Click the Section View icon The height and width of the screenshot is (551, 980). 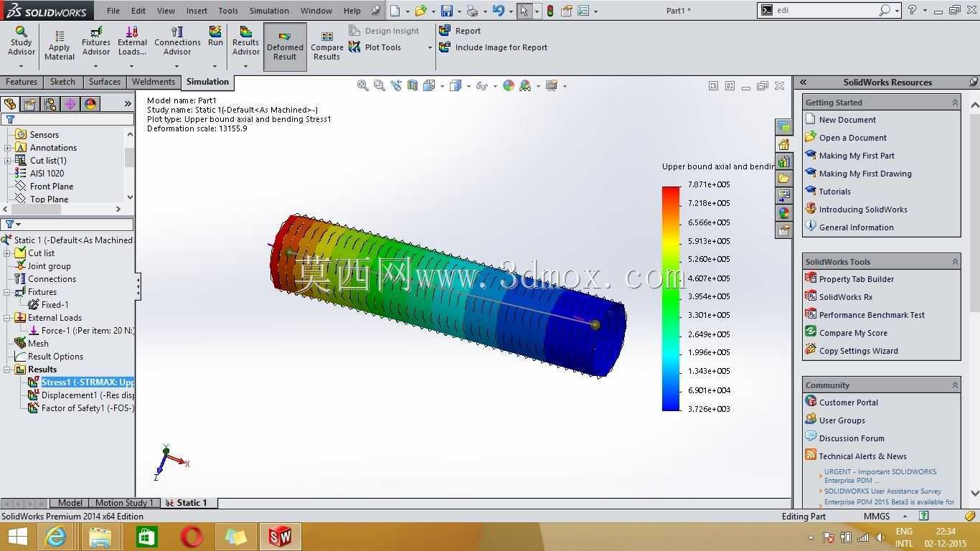(413, 85)
